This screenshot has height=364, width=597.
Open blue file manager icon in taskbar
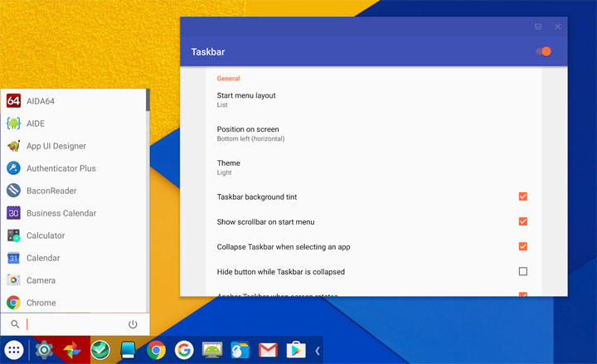point(240,350)
